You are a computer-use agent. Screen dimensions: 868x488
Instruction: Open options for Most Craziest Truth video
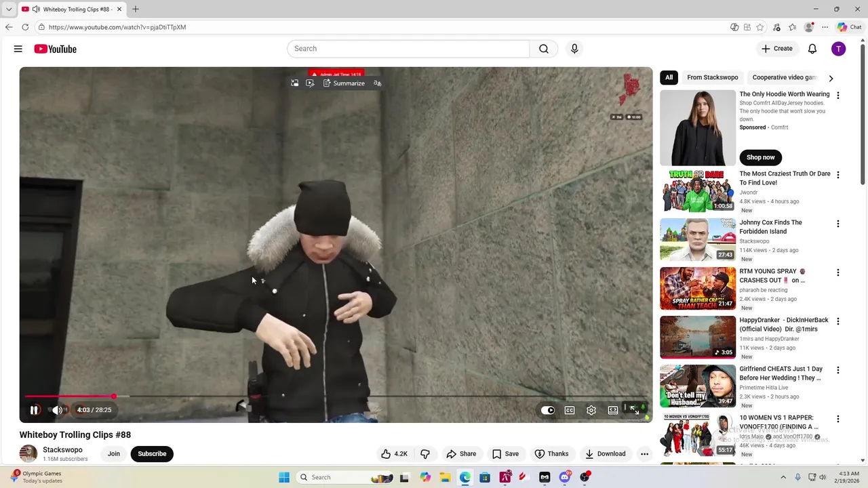(x=837, y=175)
